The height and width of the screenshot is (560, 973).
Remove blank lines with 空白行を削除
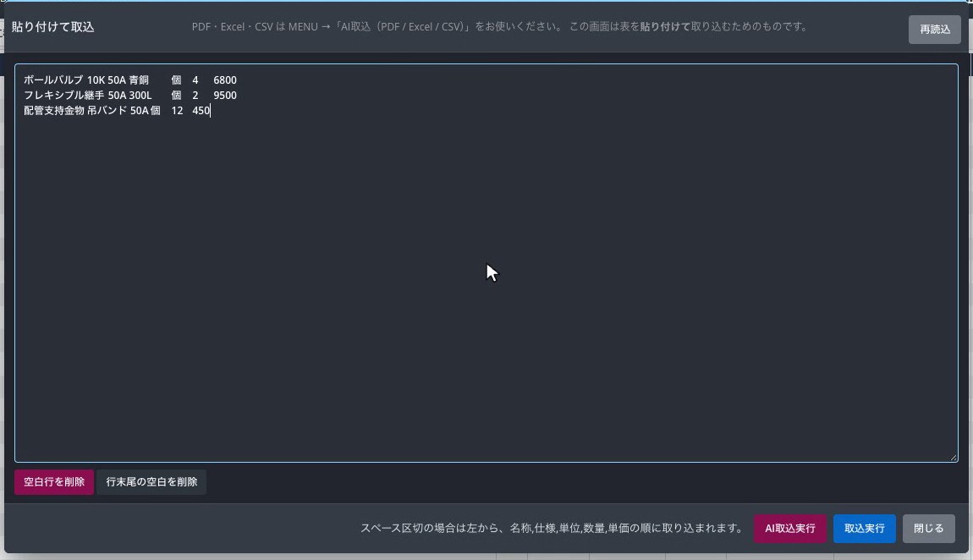[54, 482]
